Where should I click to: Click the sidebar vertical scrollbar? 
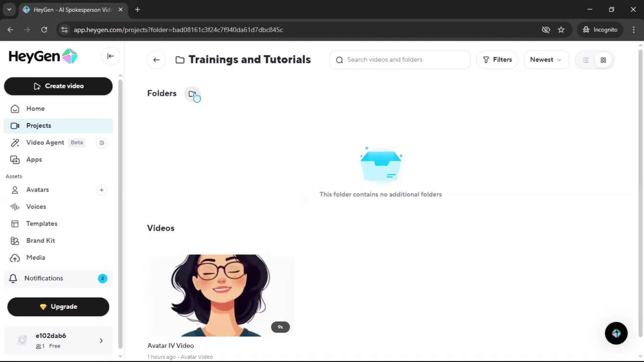(x=120, y=215)
